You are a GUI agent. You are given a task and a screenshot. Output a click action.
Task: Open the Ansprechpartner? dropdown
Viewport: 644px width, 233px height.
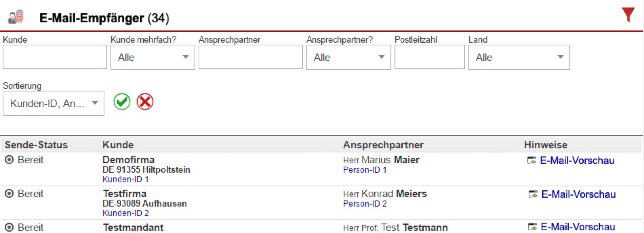point(348,57)
